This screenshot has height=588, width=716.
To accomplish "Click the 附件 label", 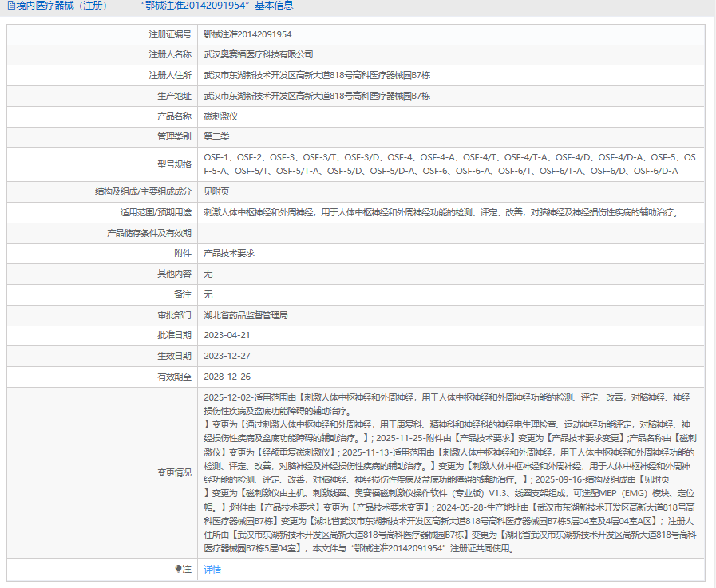I will (x=183, y=253).
